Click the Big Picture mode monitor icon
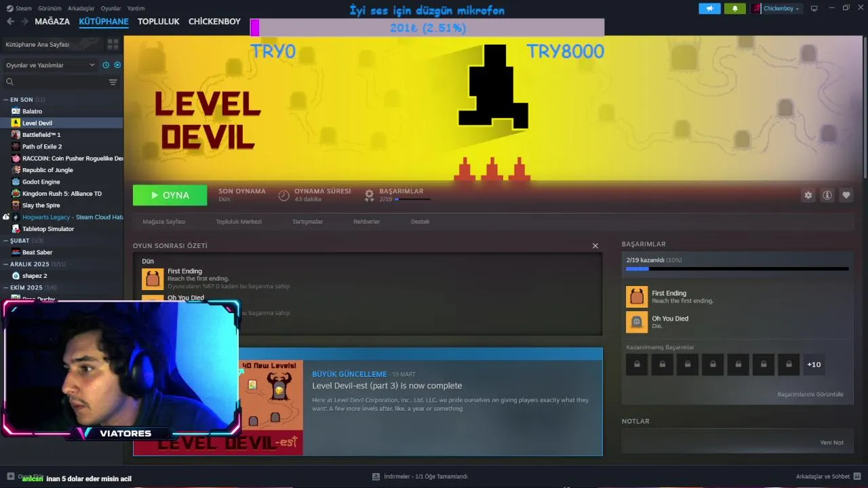The image size is (868, 488). [814, 8]
